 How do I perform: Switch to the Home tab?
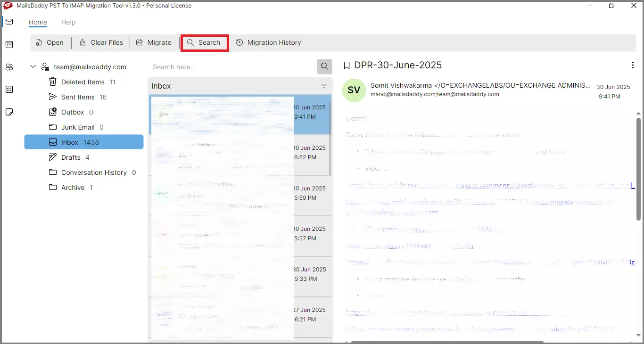(x=38, y=22)
